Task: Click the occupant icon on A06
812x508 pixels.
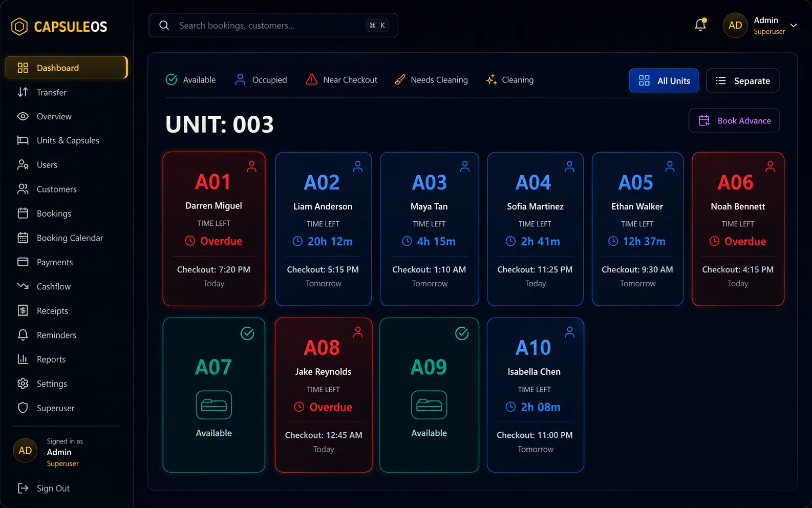Action: click(x=770, y=166)
